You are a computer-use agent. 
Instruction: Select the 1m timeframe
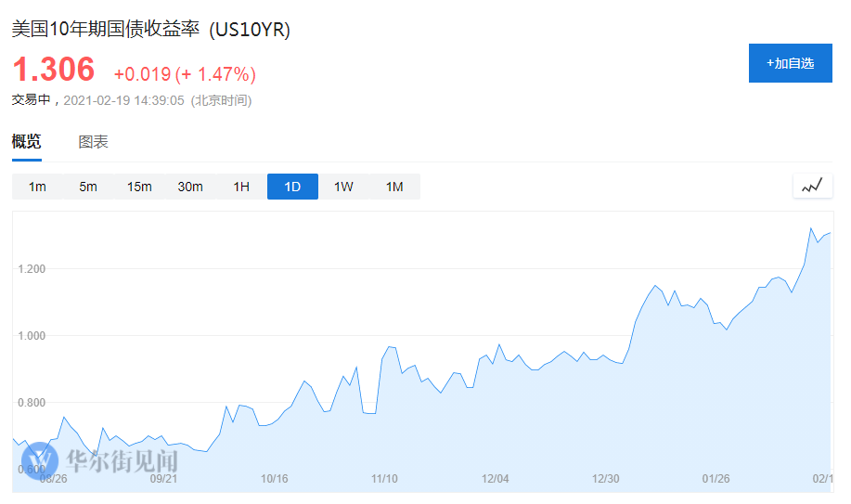pos(37,187)
